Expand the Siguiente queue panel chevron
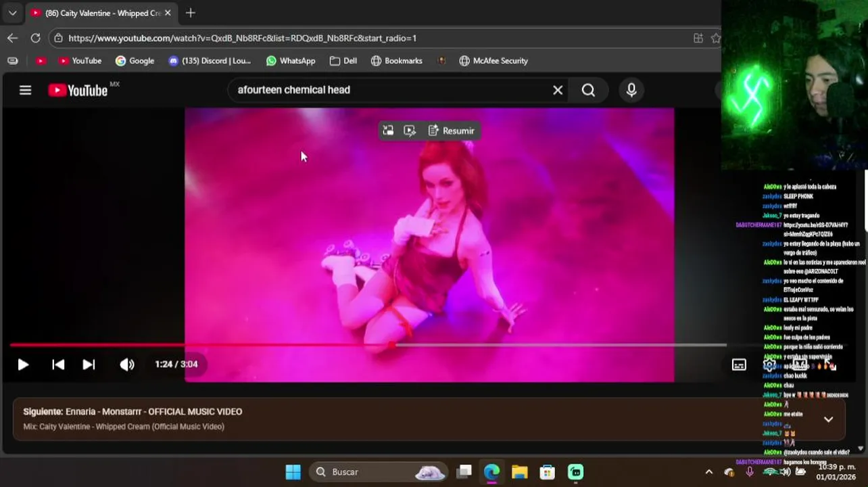Viewport: 868px width, 487px height. coord(828,419)
